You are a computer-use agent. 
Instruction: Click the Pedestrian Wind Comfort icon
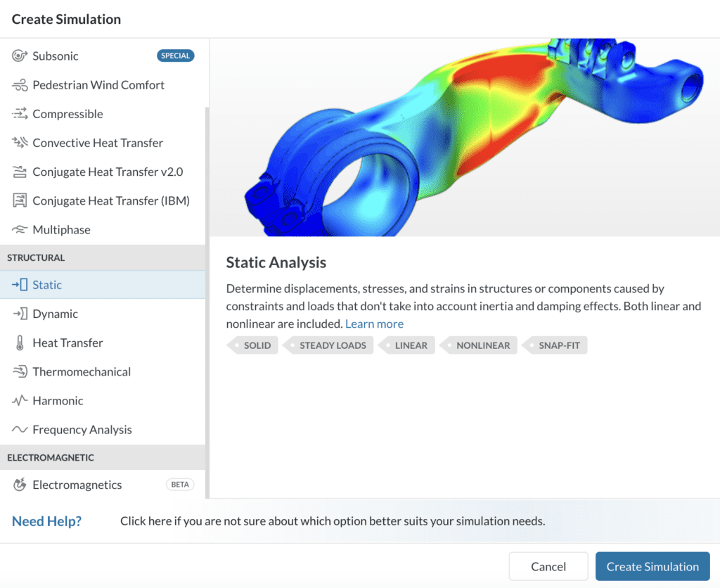point(19,84)
